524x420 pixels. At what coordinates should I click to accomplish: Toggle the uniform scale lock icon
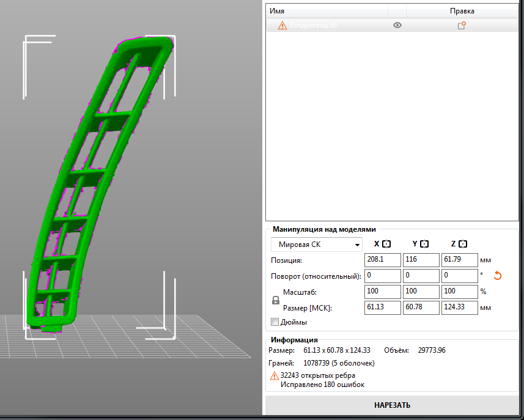(x=275, y=300)
